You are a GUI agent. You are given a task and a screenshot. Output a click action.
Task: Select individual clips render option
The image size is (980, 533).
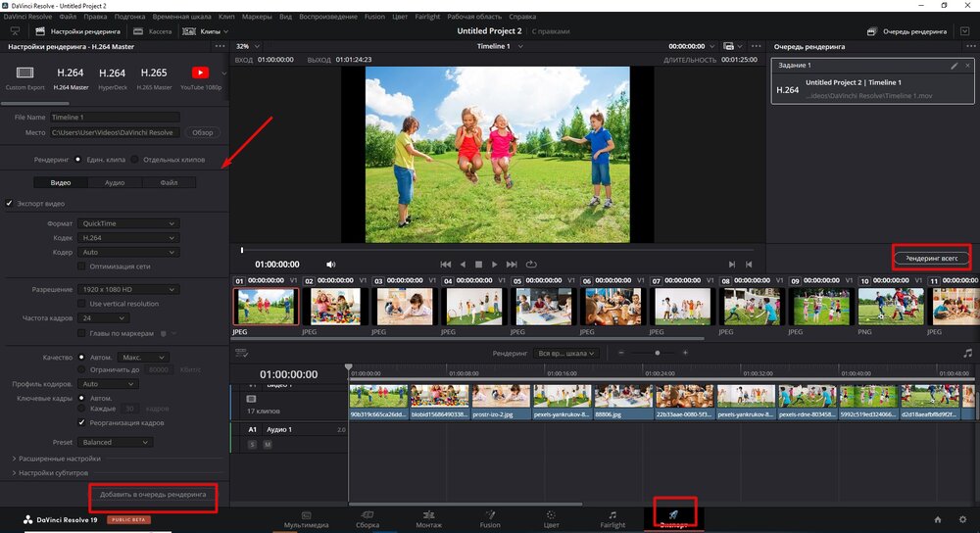click(x=135, y=160)
